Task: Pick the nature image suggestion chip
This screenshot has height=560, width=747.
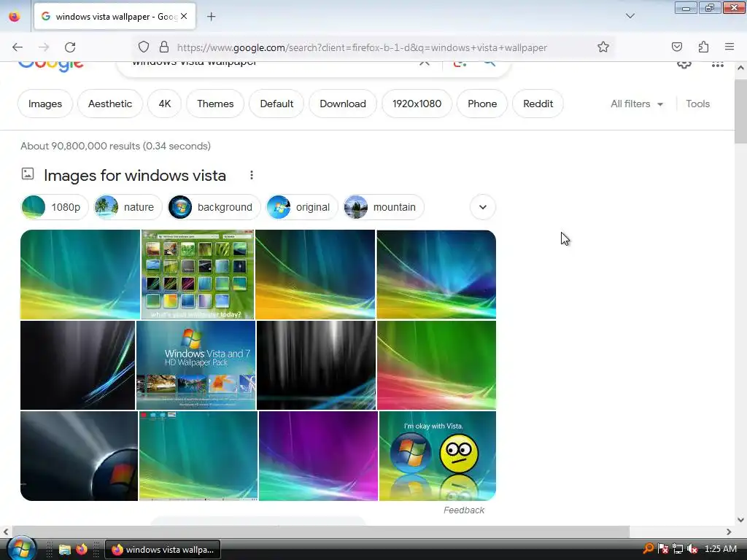Action: [x=128, y=207]
